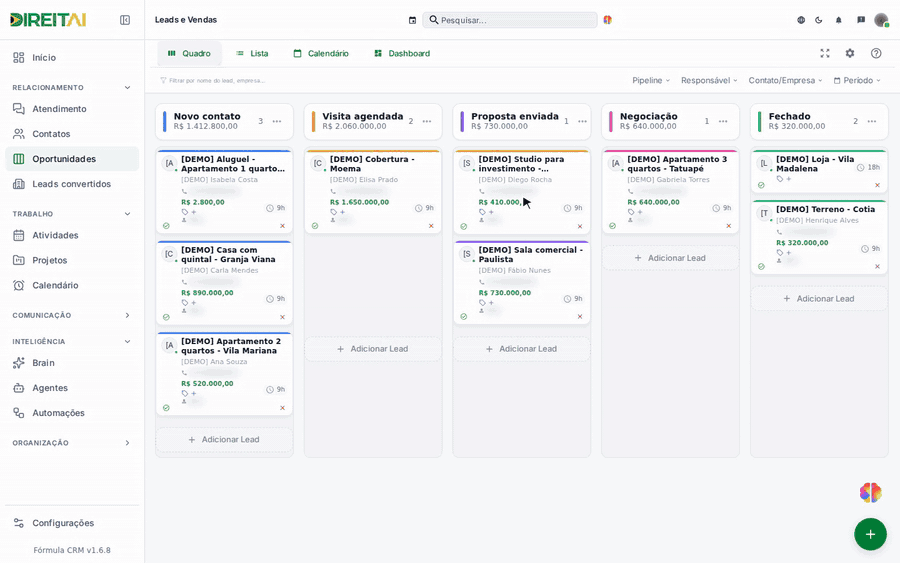Viewport: 900px width, 563px height.
Task: Open Contatos in sidebar
Action: [72, 134]
